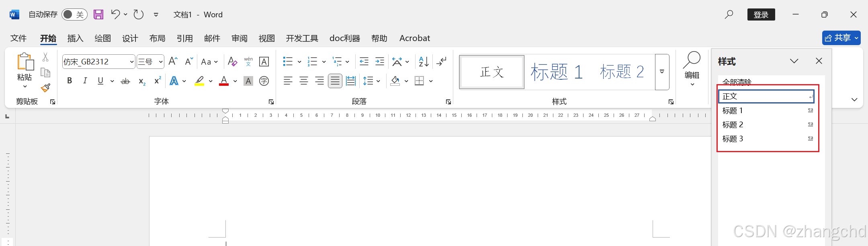Redo the last action
The width and height of the screenshot is (868, 246).
139,14
